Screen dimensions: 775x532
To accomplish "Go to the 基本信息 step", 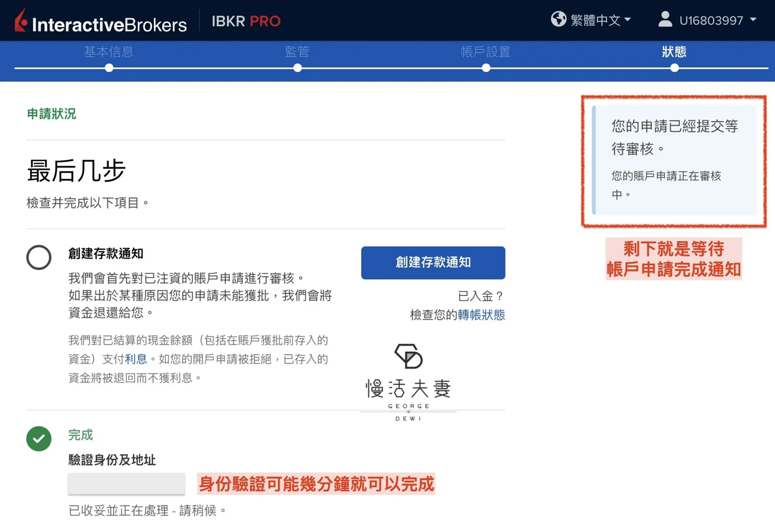I will (109, 52).
